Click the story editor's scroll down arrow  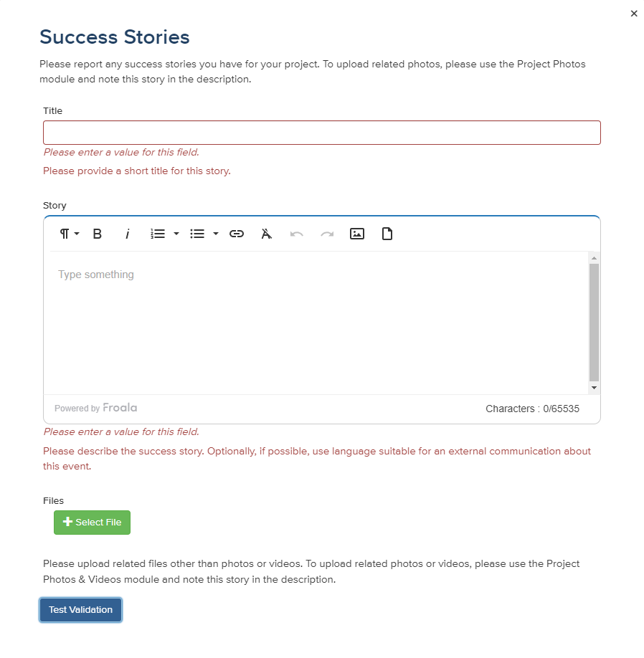(x=594, y=388)
